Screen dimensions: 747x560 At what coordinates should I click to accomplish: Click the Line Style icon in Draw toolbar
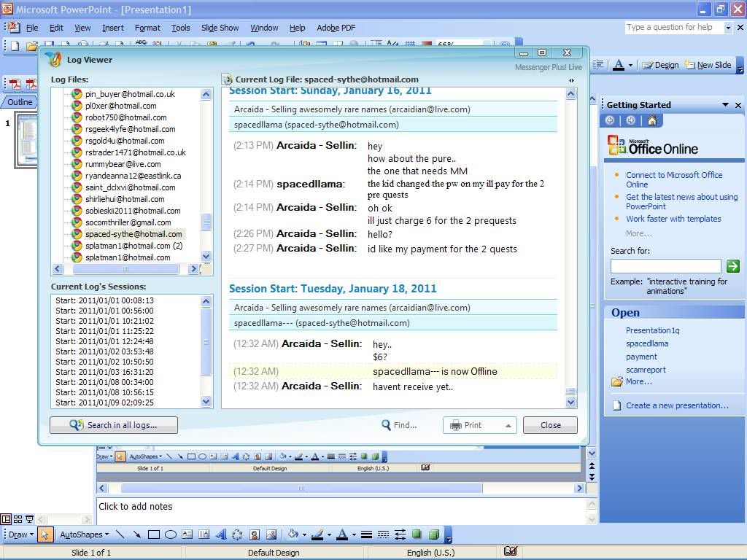pyautogui.click(x=366, y=534)
